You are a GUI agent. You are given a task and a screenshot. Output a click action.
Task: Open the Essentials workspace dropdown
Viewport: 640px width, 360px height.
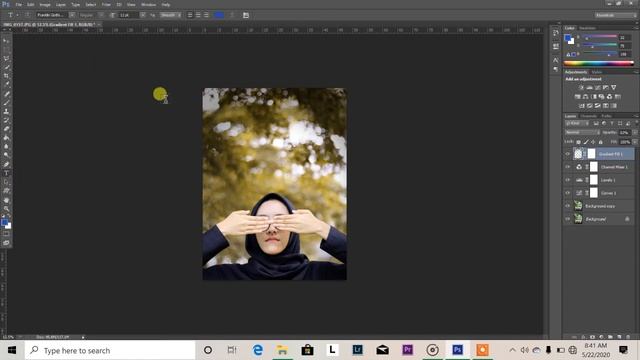click(x=616, y=15)
